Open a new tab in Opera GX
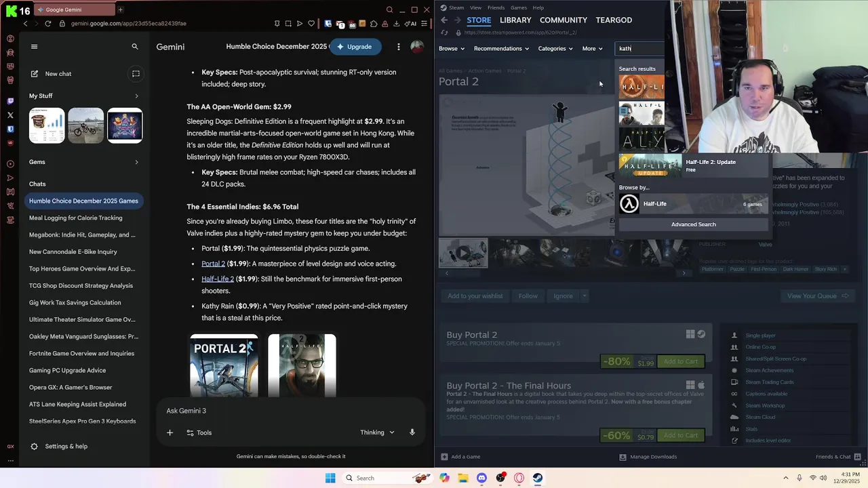The width and height of the screenshot is (868, 488). tap(120, 9)
